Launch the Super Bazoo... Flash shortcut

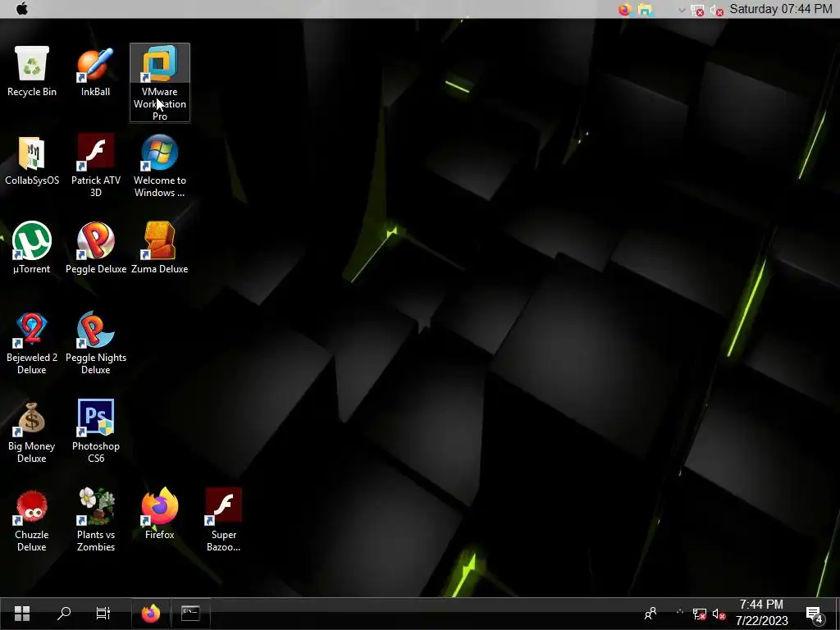tap(223, 520)
